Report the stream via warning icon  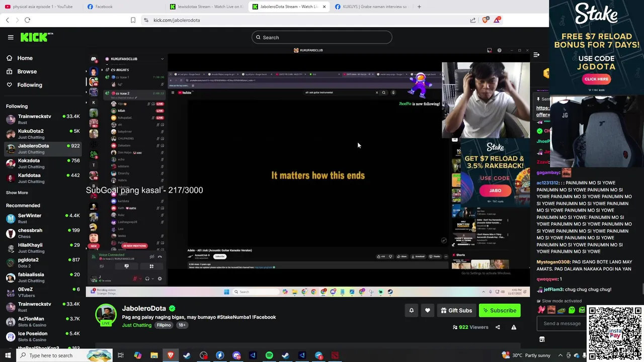click(514, 327)
